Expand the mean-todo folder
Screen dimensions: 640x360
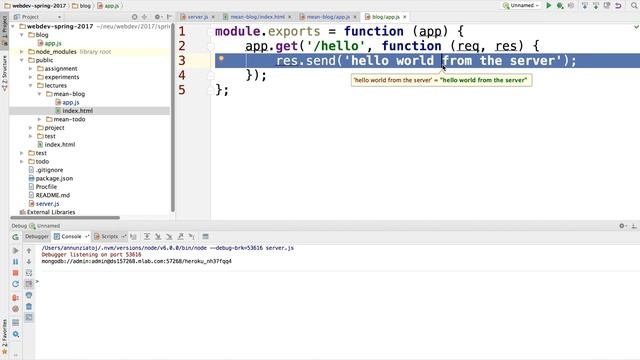[40, 119]
